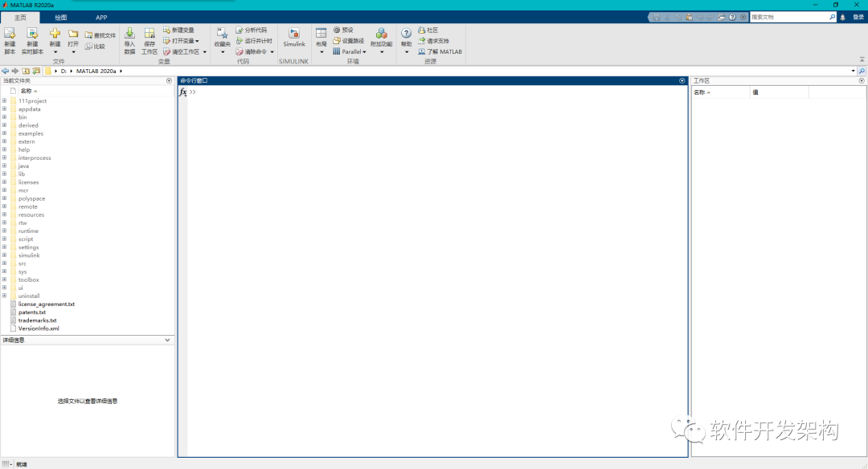Go forward in folder history

(15, 71)
